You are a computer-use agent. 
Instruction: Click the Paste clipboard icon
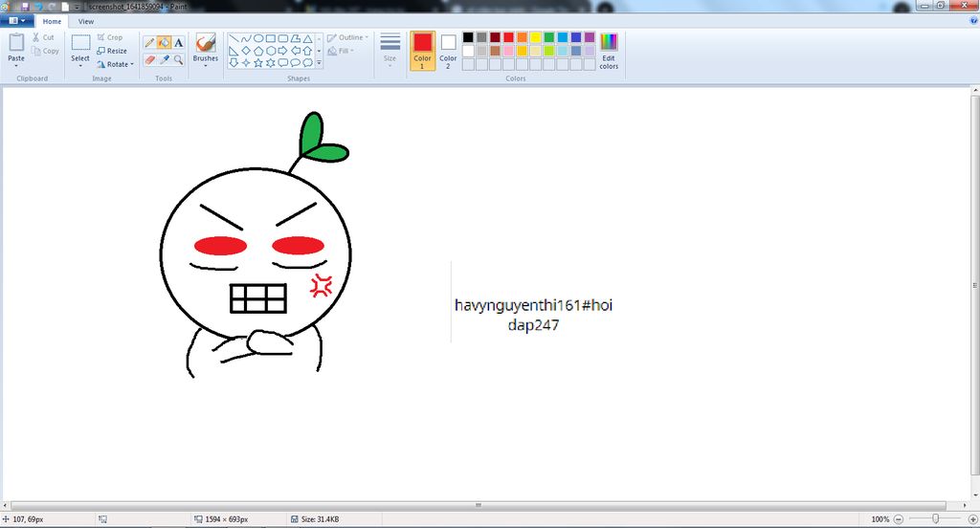click(x=16, y=42)
